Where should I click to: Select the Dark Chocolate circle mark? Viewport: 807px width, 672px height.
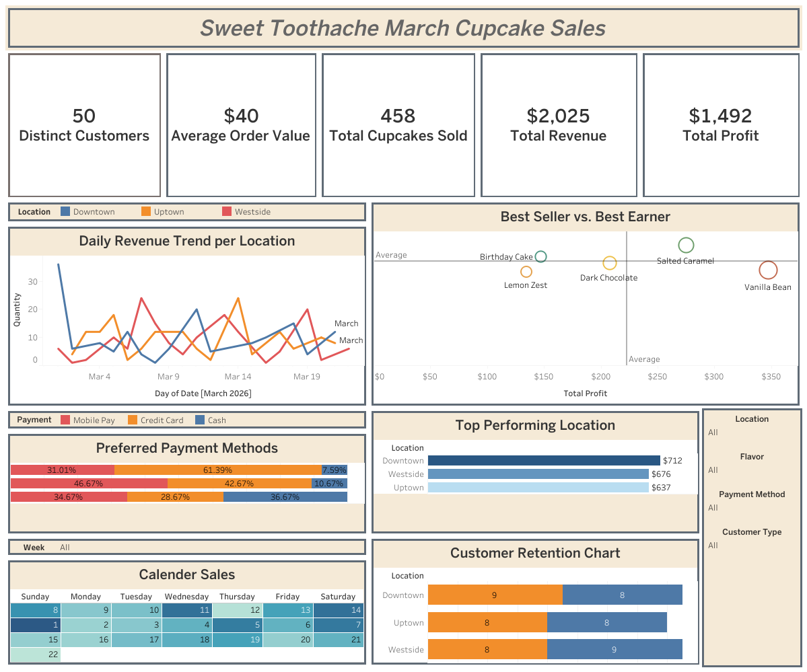click(609, 263)
